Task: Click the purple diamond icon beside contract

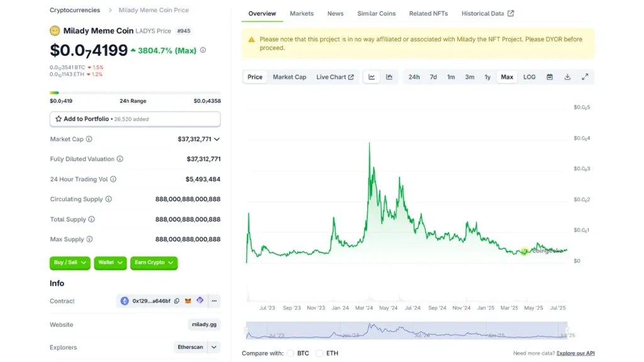Action: [x=200, y=300]
